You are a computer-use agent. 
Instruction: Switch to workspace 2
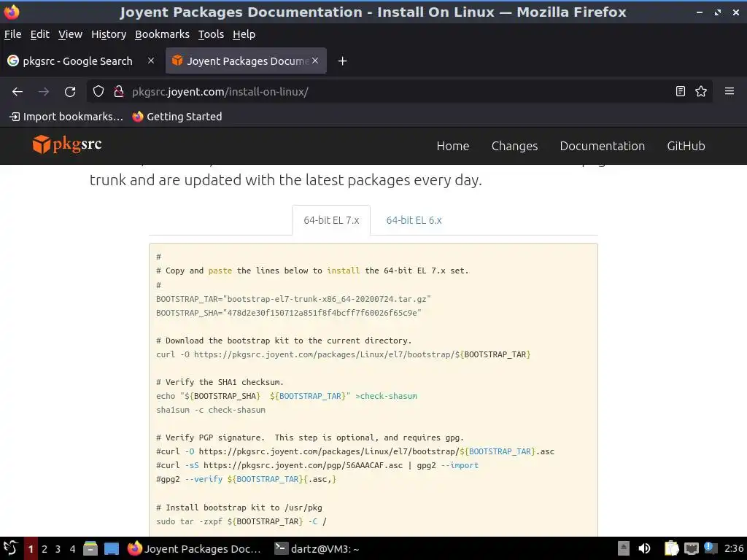(x=44, y=549)
